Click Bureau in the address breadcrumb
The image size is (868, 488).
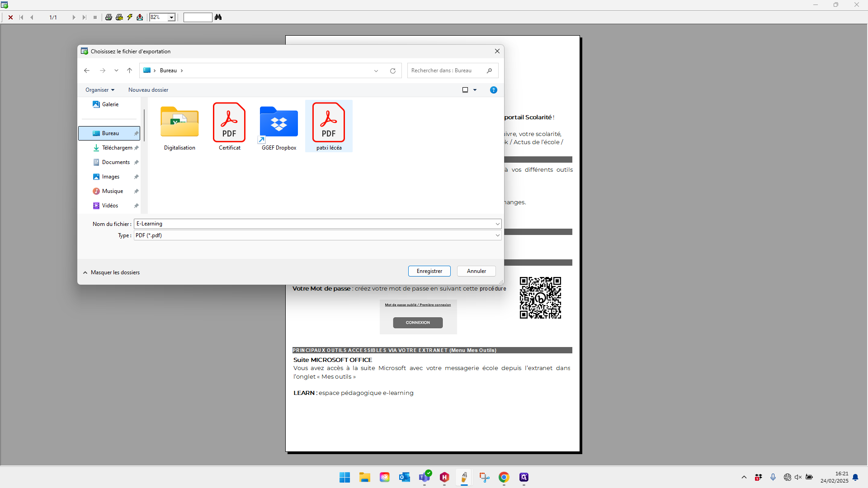168,70
